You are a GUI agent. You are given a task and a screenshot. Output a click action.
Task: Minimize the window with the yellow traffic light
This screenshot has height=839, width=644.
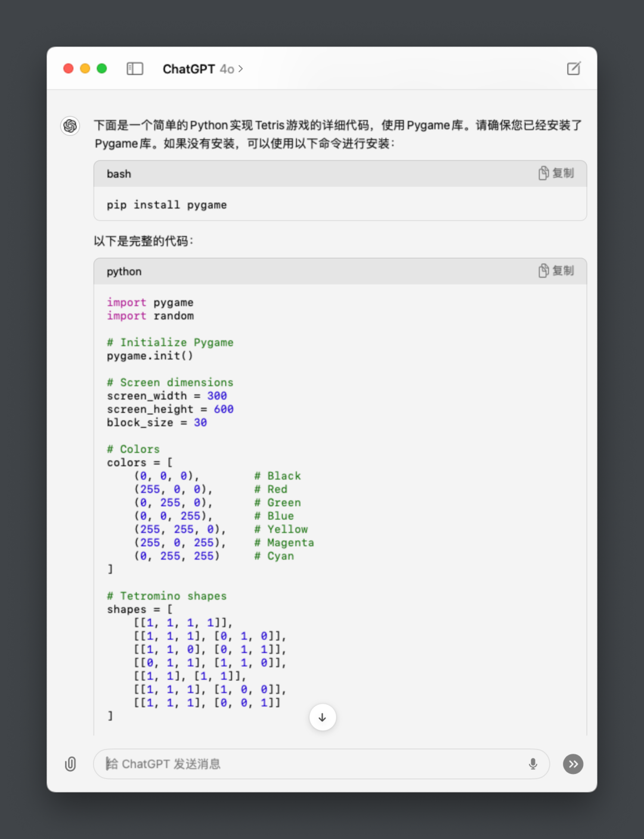point(85,68)
